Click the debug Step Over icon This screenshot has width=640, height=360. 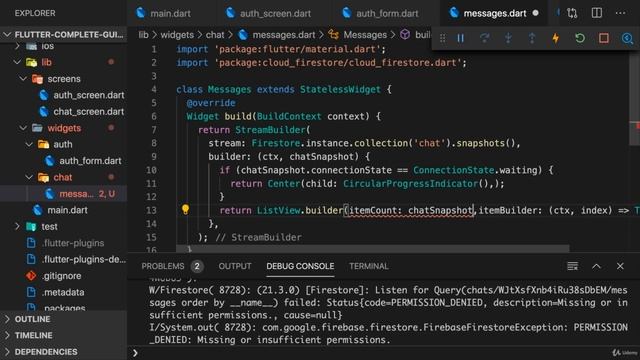[x=484, y=38]
